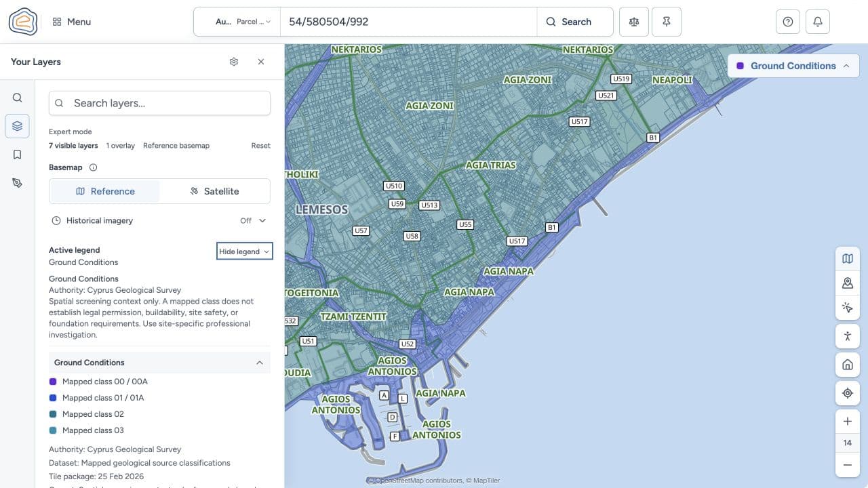
Task: Open the Hide legend dropdown
Action: pyautogui.click(x=244, y=251)
